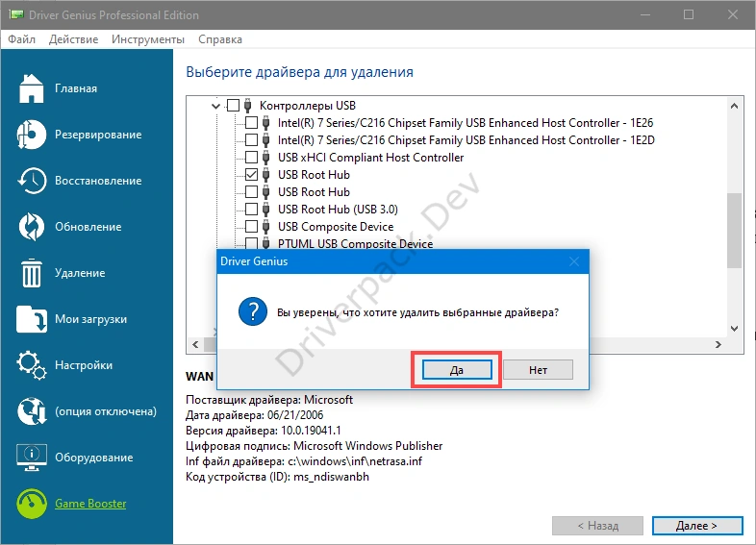756x545 pixels.
Task: Check the Host Controller - 1E26 checkbox
Action: pyautogui.click(x=251, y=122)
